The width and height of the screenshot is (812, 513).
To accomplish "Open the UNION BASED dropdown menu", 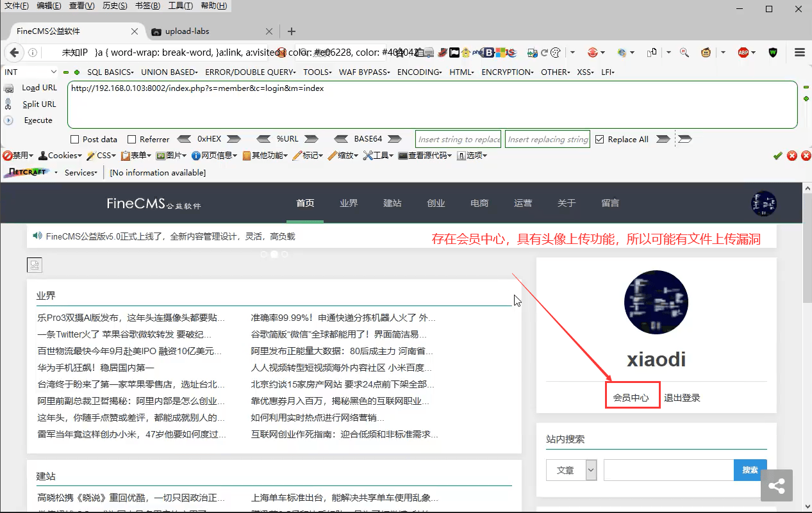I will pos(169,72).
